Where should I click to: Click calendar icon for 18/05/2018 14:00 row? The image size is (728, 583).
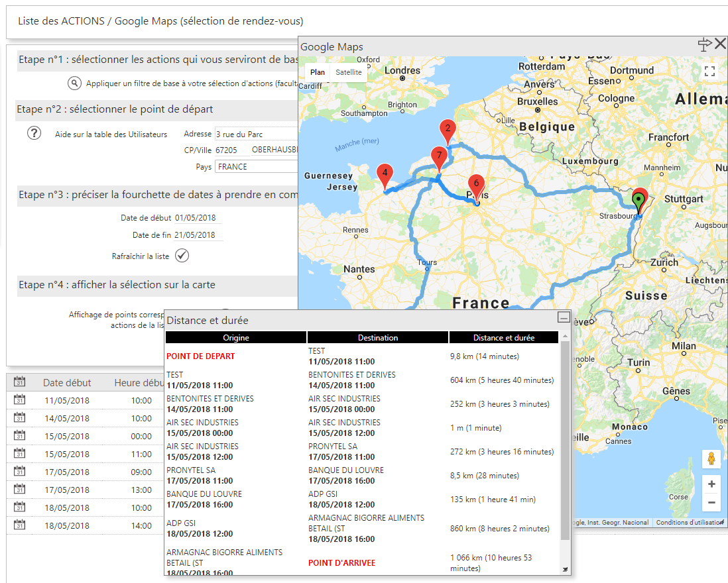click(x=19, y=525)
